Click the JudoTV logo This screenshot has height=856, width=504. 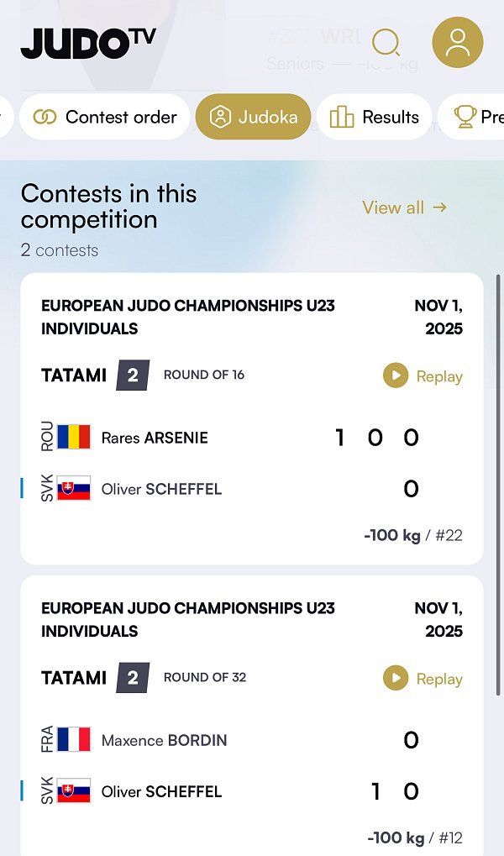click(88, 42)
